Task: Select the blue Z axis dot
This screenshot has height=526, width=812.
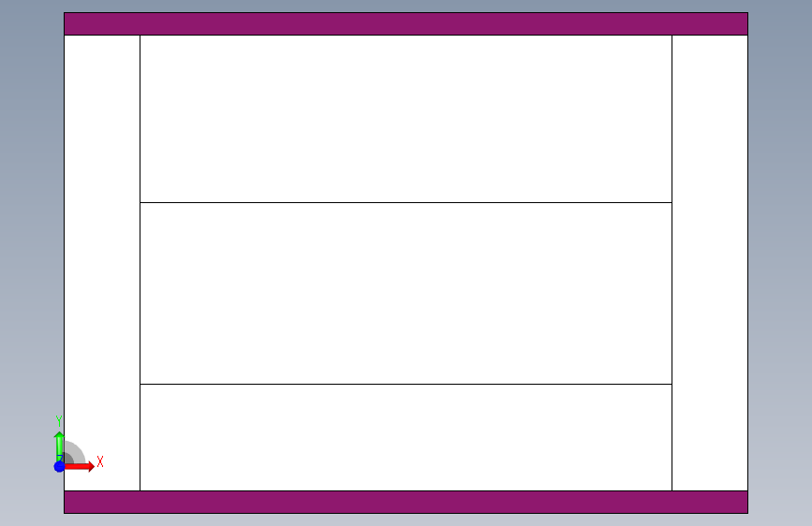Action: [x=59, y=466]
